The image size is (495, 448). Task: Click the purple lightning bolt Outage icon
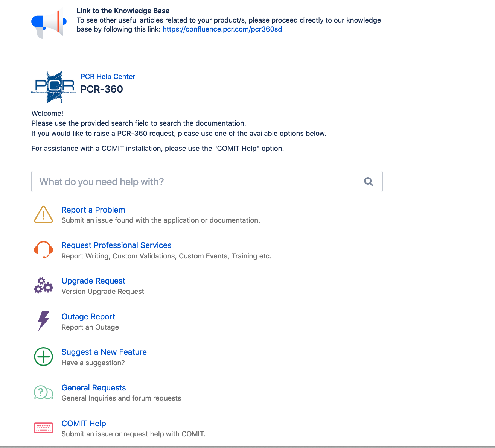click(x=43, y=321)
